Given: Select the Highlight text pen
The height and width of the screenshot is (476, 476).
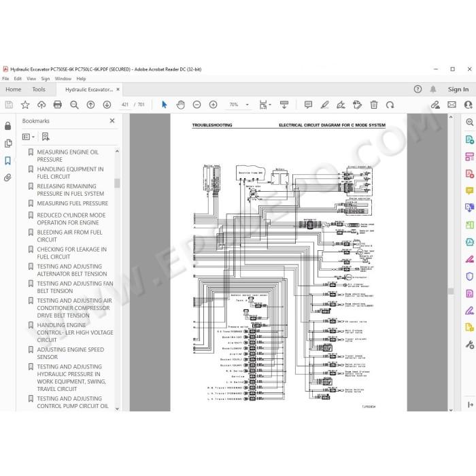Looking at the screenshot, I should point(325,105).
